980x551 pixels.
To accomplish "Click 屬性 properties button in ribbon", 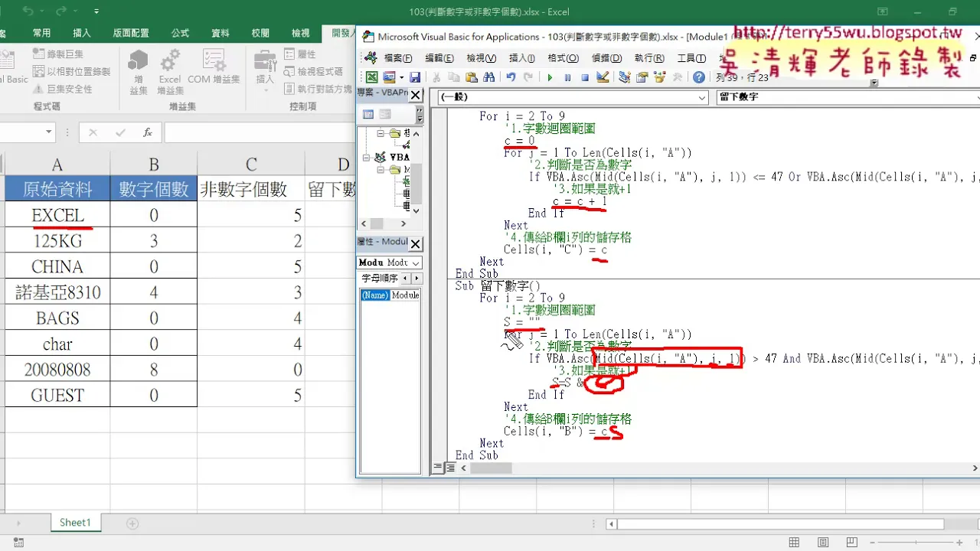I will coord(299,54).
